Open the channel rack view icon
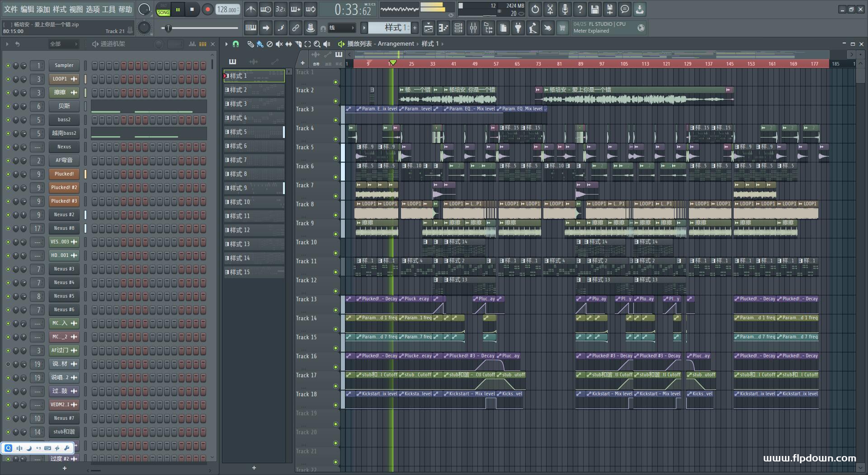 [x=458, y=28]
